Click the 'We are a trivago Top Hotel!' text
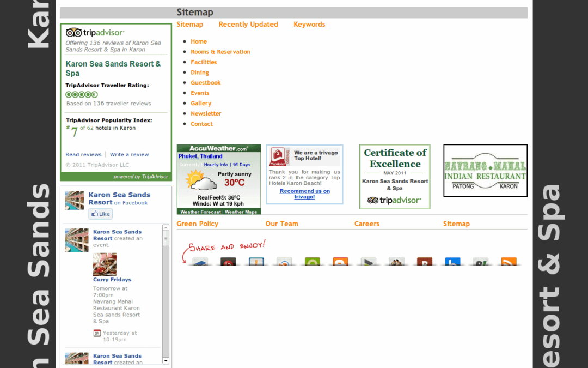 pos(316,155)
